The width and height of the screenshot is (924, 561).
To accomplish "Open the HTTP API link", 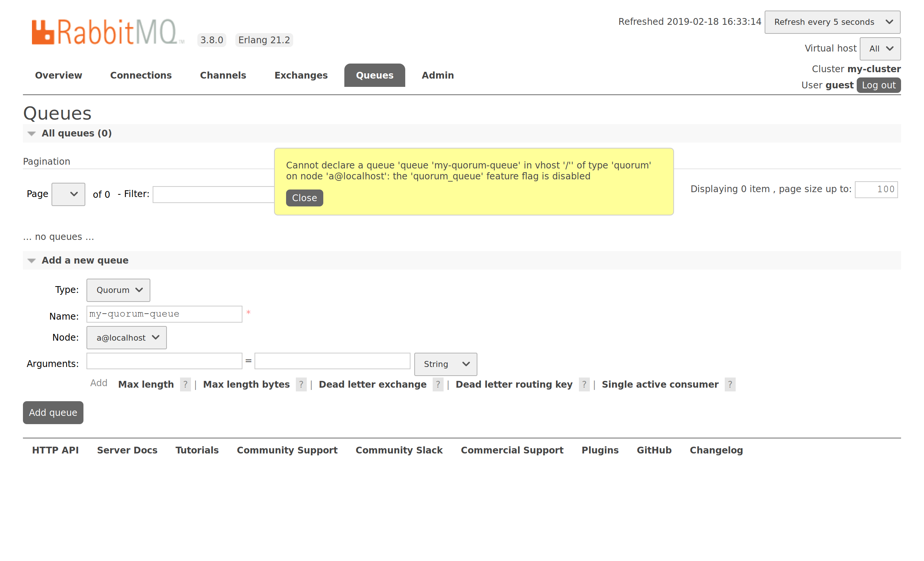I will click(x=55, y=450).
